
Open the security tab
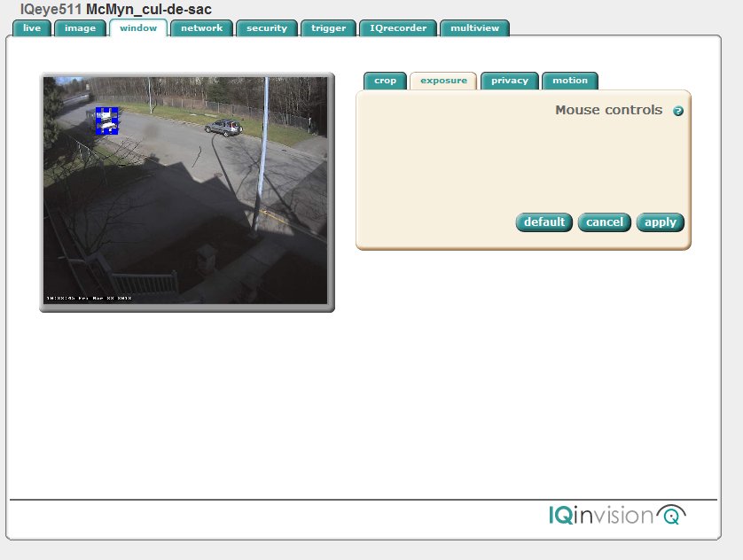(267, 28)
